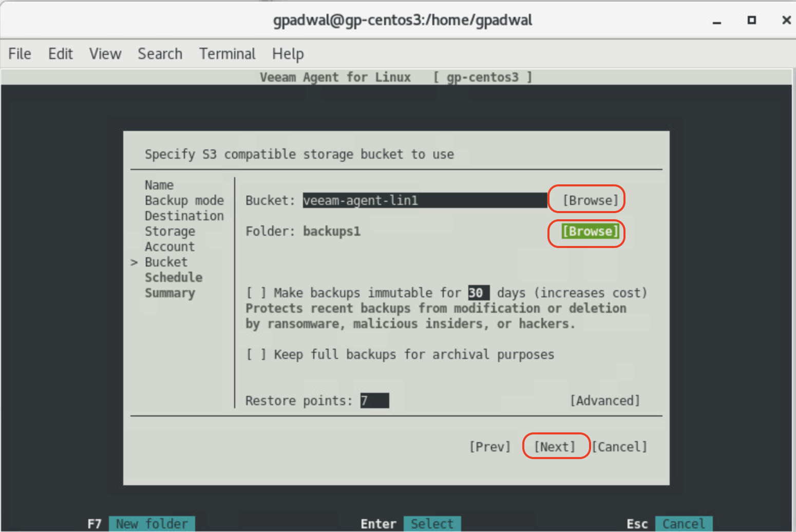Click the F7 New folder shortcut
The image size is (796, 532).
coord(141,524)
